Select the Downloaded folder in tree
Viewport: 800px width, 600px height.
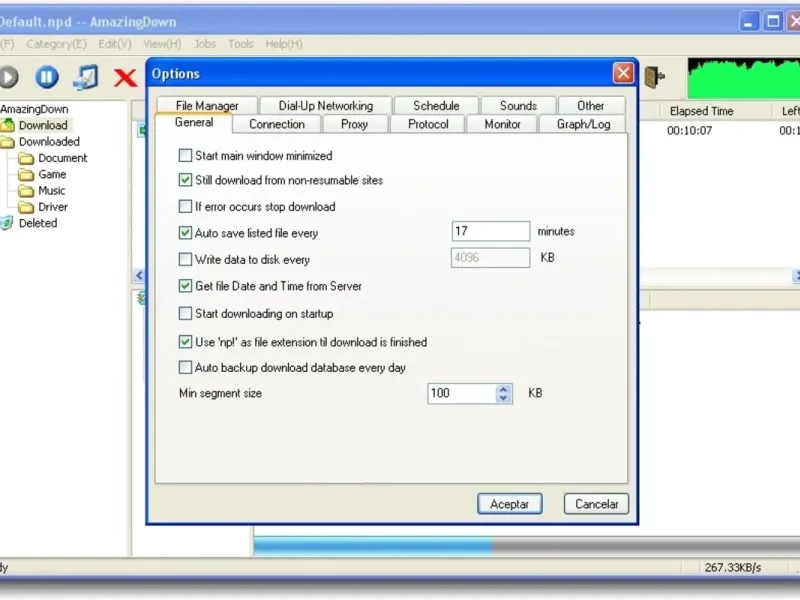pyautogui.click(x=49, y=142)
